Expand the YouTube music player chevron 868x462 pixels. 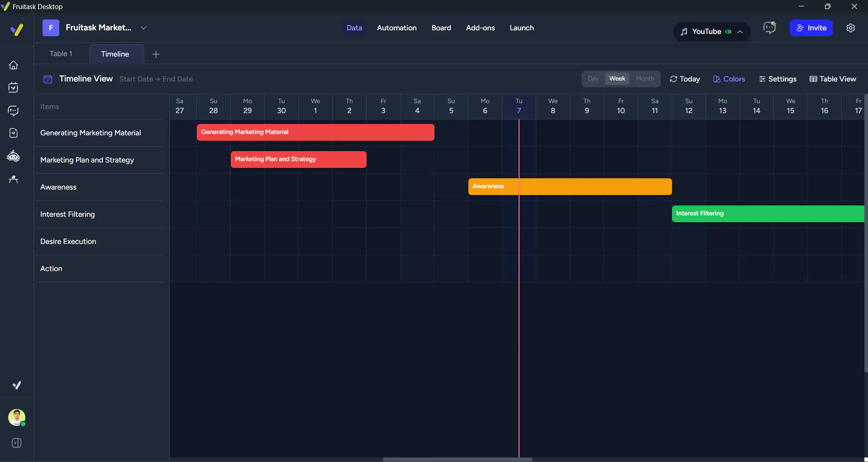[740, 32]
